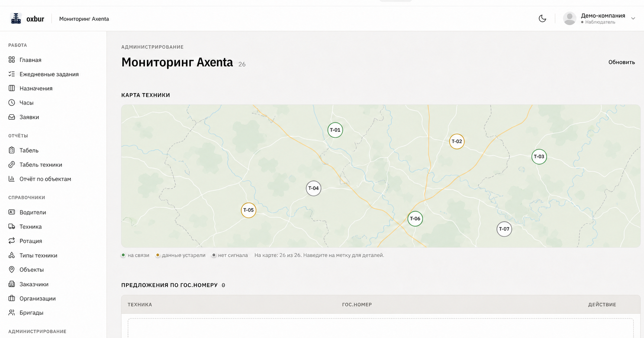The image size is (644, 338).
Task: Expand the Демо-компания account dropdown
Action: tap(633, 19)
